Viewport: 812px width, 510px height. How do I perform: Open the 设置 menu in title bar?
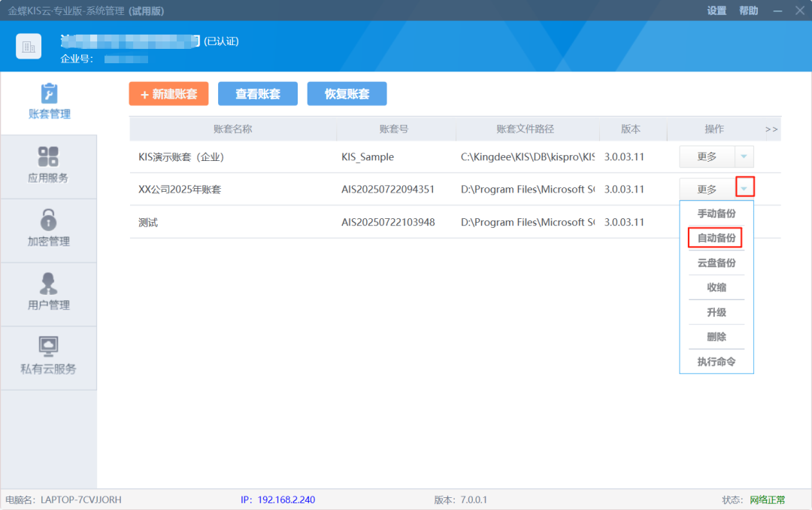pyautogui.click(x=717, y=11)
